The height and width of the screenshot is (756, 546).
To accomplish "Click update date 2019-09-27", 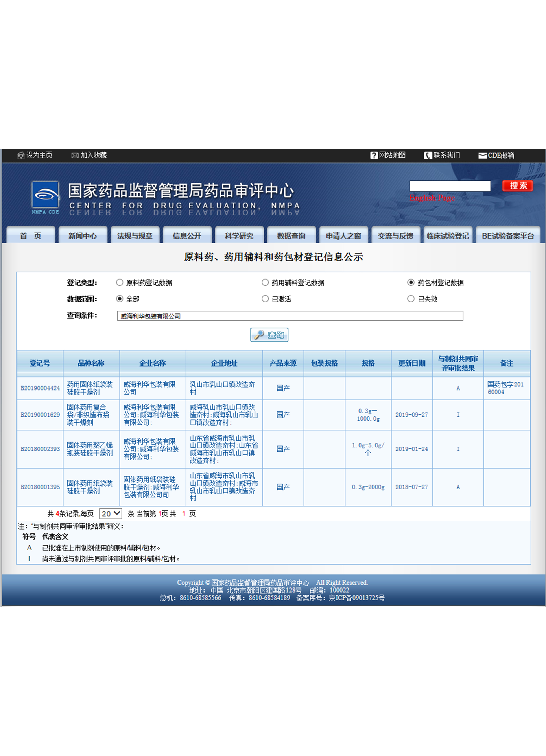I will 411,415.
